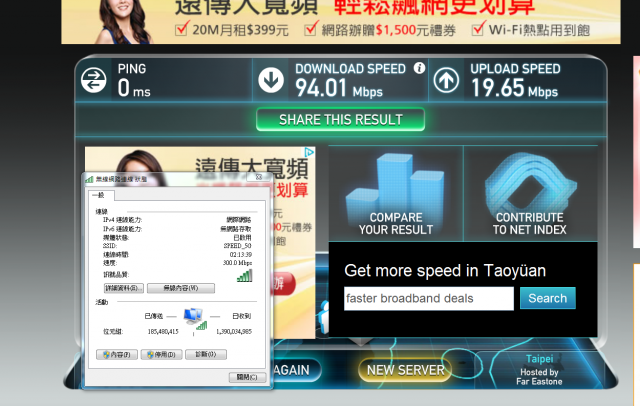
Task: Click the Wi-Fi熱點用到飽 ad text
Action: (540, 30)
